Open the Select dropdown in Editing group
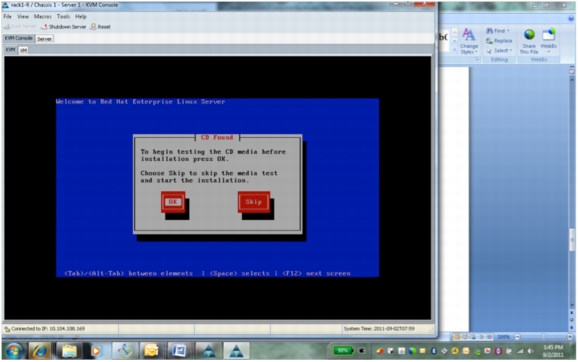The height and width of the screenshot is (362, 578). pyautogui.click(x=500, y=51)
